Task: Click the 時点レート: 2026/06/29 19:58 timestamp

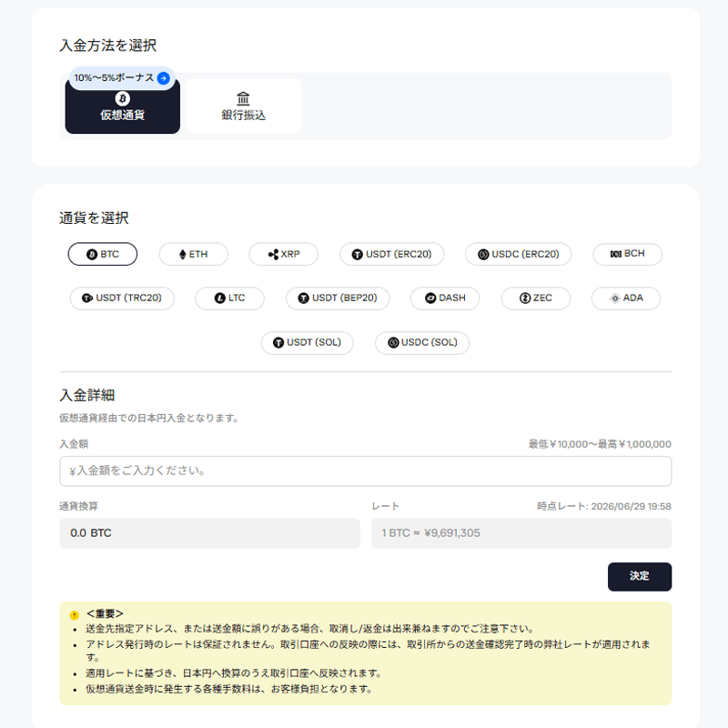Action: click(x=604, y=506)
